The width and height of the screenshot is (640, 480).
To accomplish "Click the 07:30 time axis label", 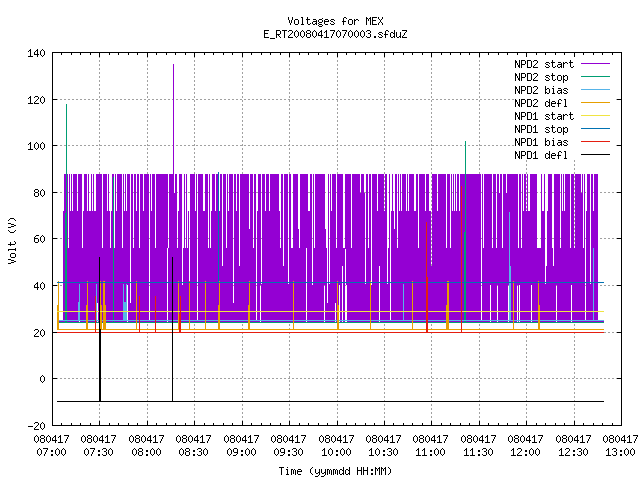I will tap(98, 453).
